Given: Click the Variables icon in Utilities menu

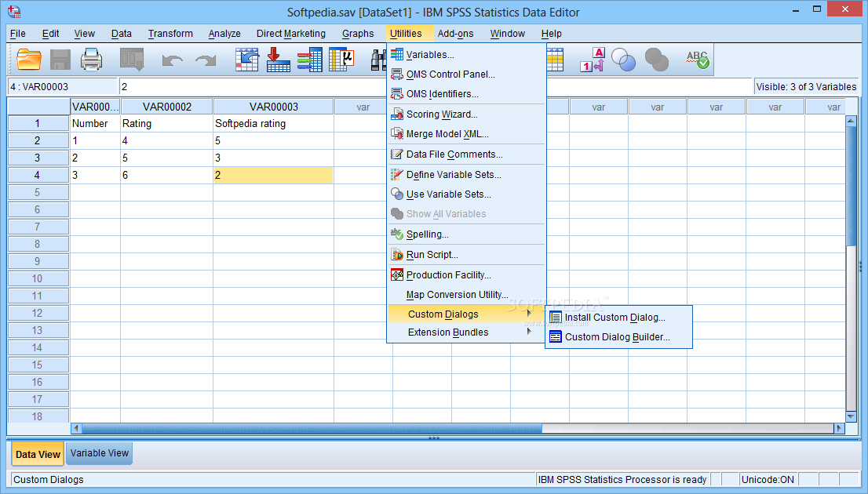Looking at the screenshot, I should tap(397, 54).
